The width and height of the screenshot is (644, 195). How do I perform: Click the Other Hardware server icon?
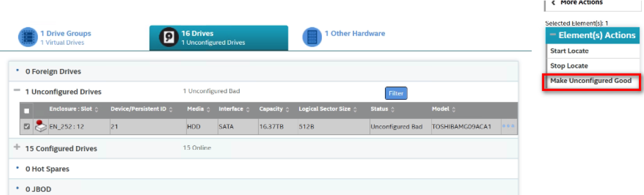312,37
